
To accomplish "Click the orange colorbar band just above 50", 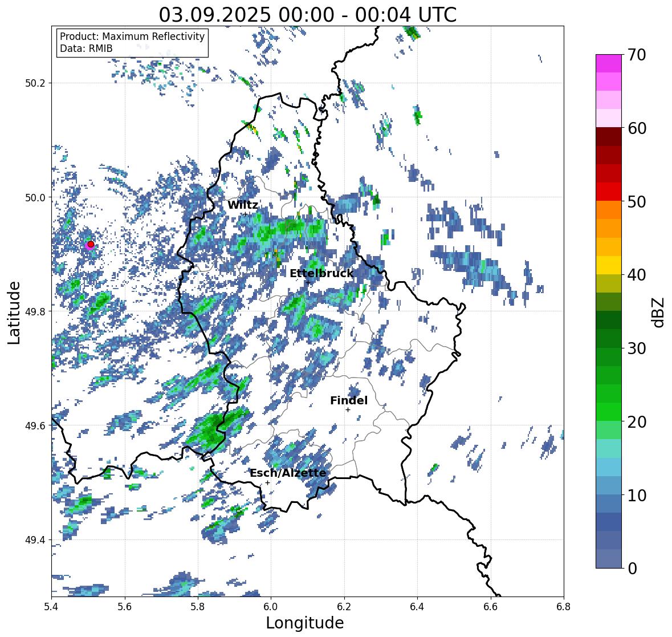I will (x=609, y=210).
